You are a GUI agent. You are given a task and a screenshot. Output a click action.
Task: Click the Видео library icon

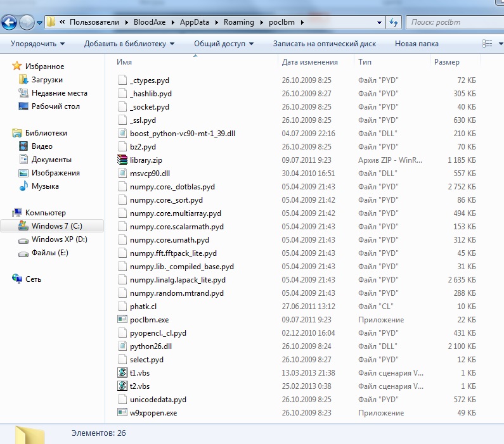coord(23,146)
